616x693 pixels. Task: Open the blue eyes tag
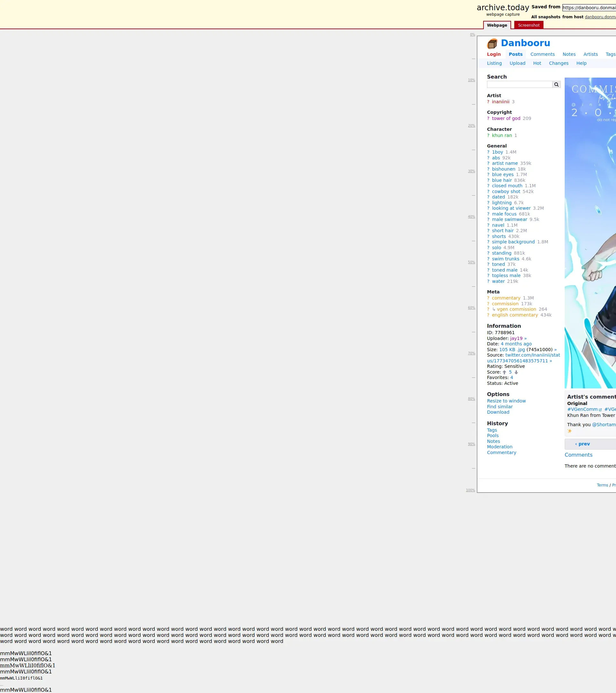point(503,174)
